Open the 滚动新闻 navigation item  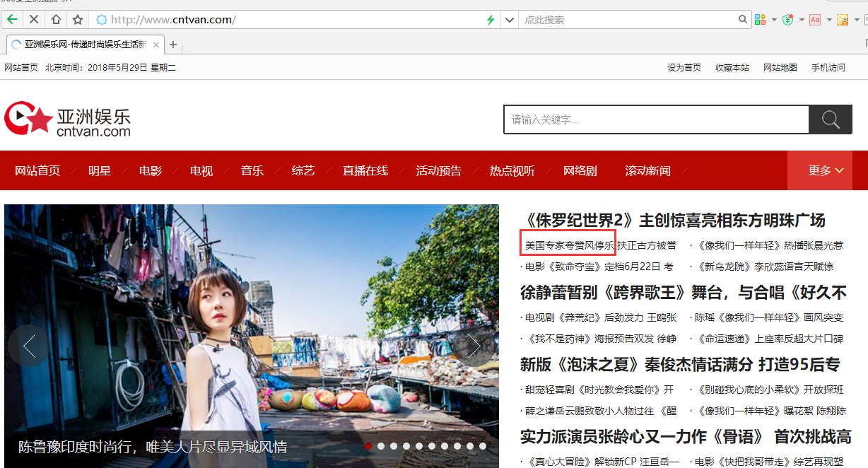tap(648, 170)
